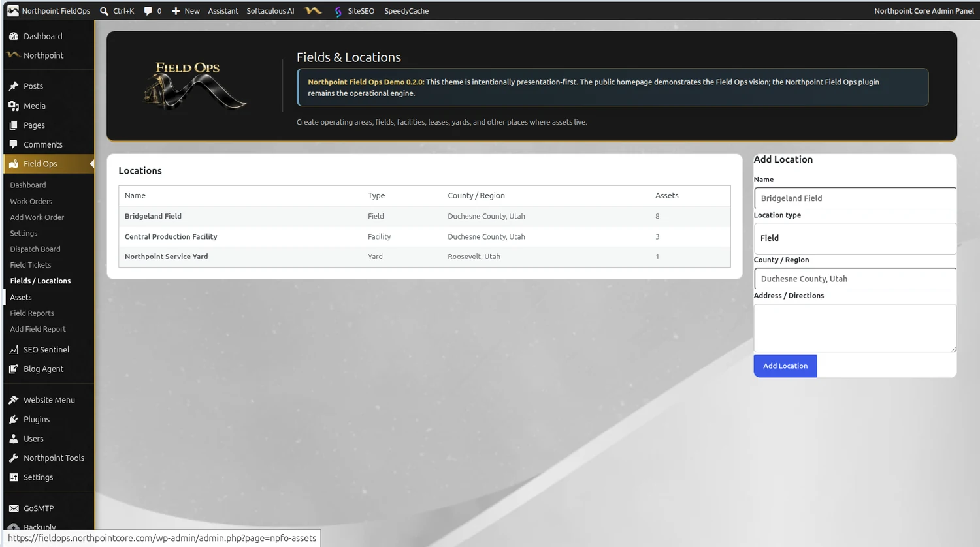Click the Assets column header
980x547 pixels.
point(667,196)
